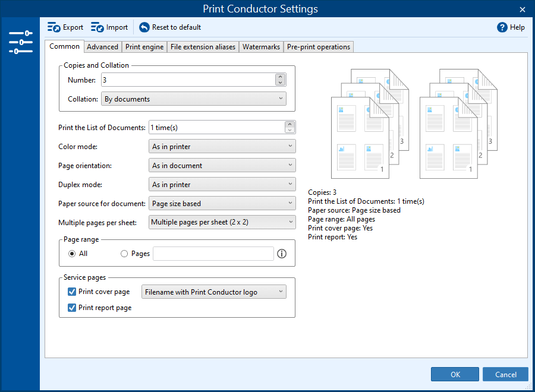This screenshot has width=535, height=392.
Task: Open Help via question mark icon
Action: coord(502,27)
